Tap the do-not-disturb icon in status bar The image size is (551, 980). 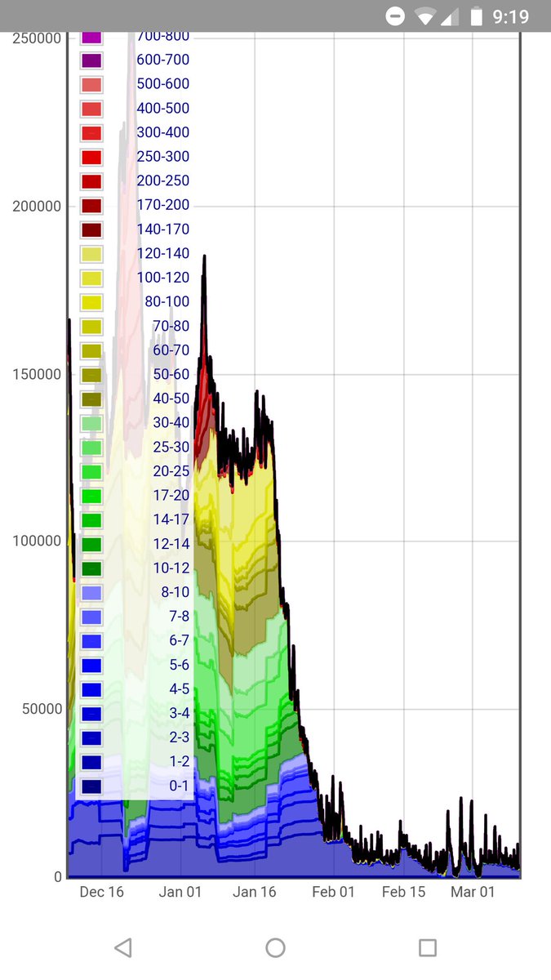pyautogui.click(x=395, y=16)
